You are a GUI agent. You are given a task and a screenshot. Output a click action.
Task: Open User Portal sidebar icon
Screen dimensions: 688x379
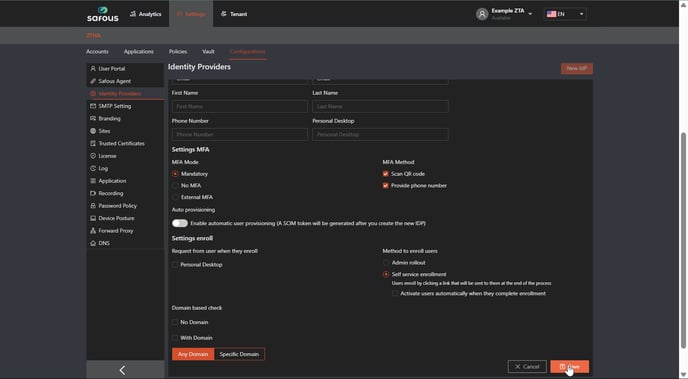(x=93, y=68)
